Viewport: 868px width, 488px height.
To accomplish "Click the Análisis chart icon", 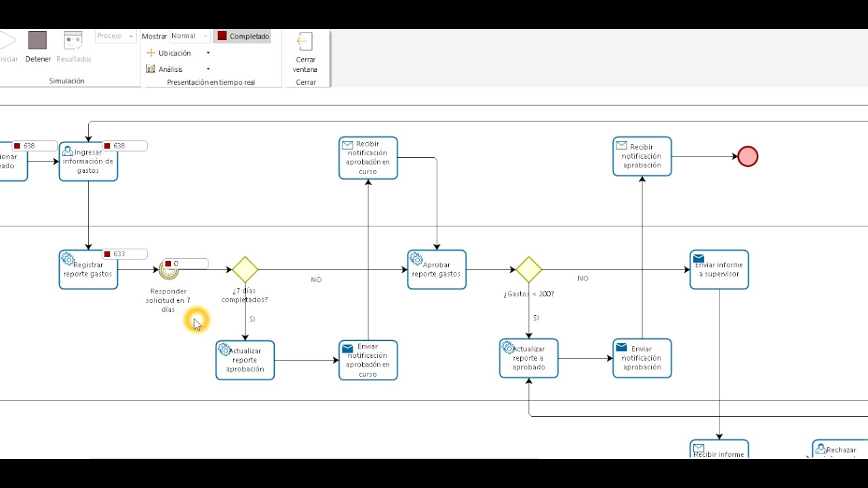I will click(151, 69).
